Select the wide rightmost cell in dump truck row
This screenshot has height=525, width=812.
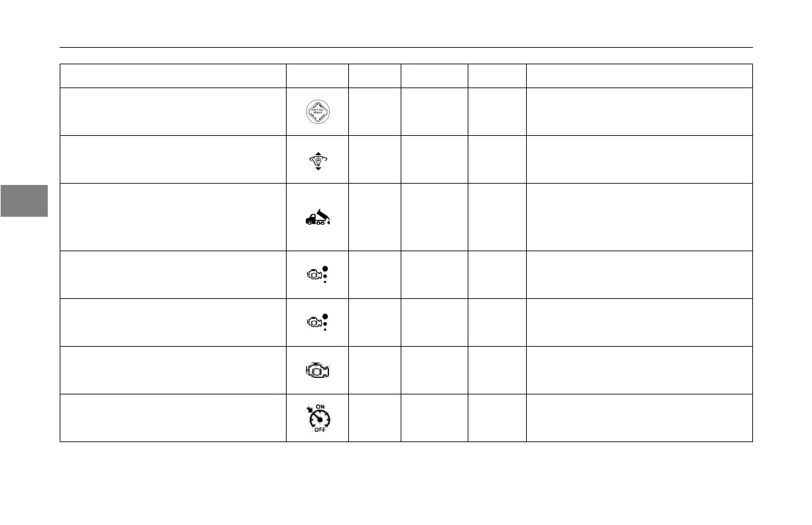click(639, 217)
